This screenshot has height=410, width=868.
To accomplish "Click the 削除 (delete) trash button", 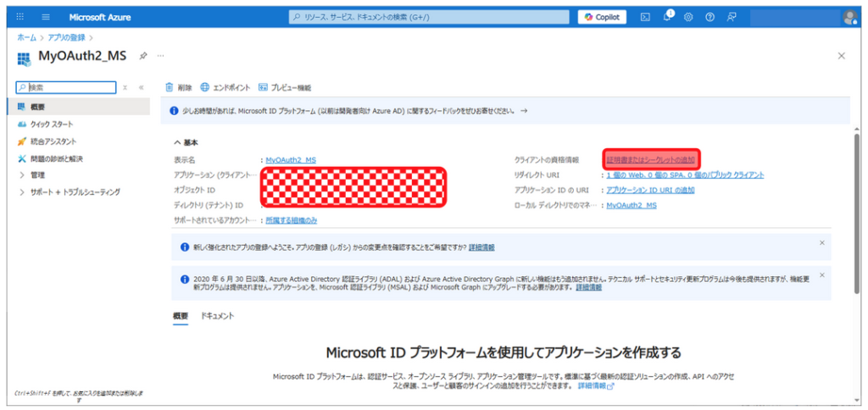I will click(179, 87).
